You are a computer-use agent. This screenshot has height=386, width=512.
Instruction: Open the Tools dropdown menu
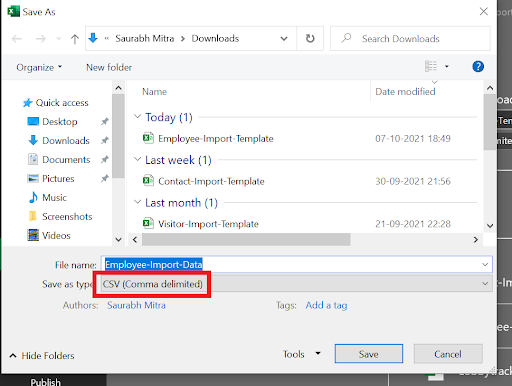(302, 354)
